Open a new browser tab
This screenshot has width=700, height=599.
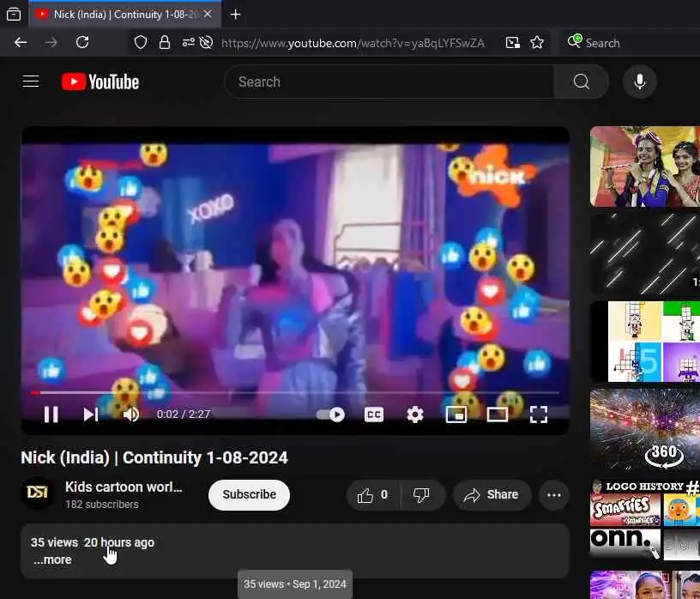click(235, 15)
